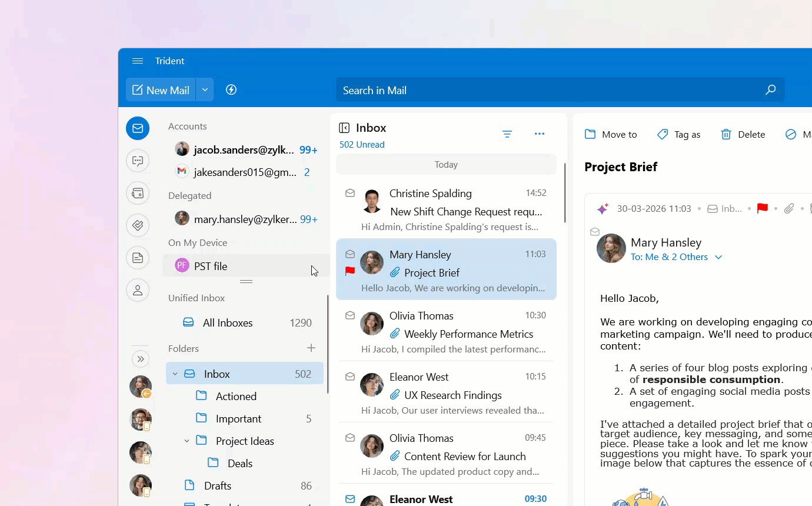Click the attachment icon on Content Review for Launch
This screenshot has height=506, width=812.
tap(395, 456)
